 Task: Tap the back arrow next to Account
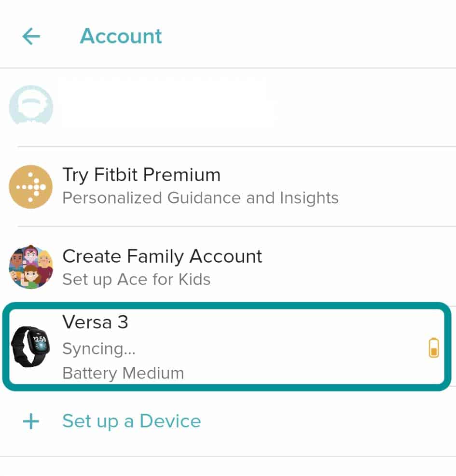tap(31, 36)
